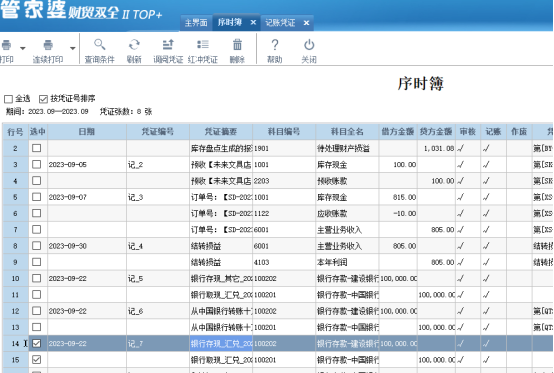Uncheck 按凭证号排序 checkbox
554x373 pixels.
(43, 99)
